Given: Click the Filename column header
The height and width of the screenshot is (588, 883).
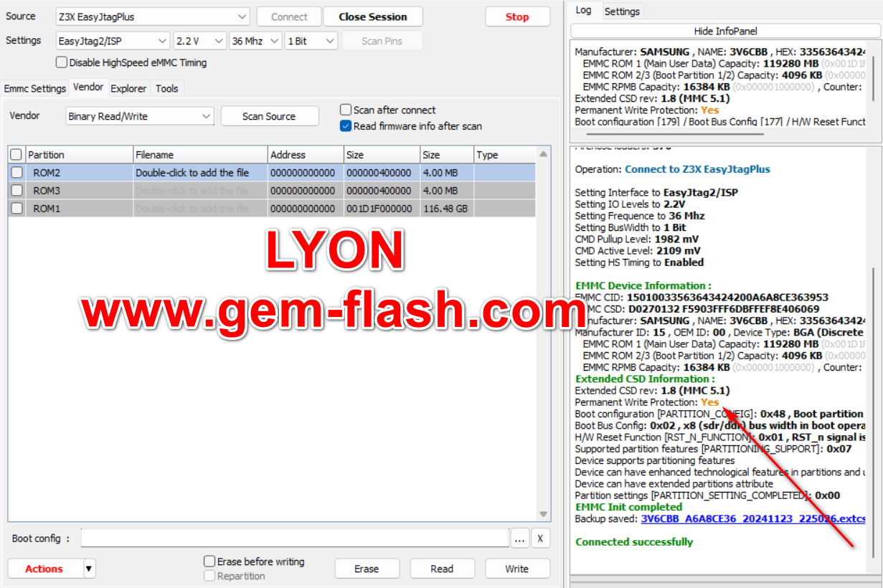Looking at the screenshot, I should click(201, 155).
